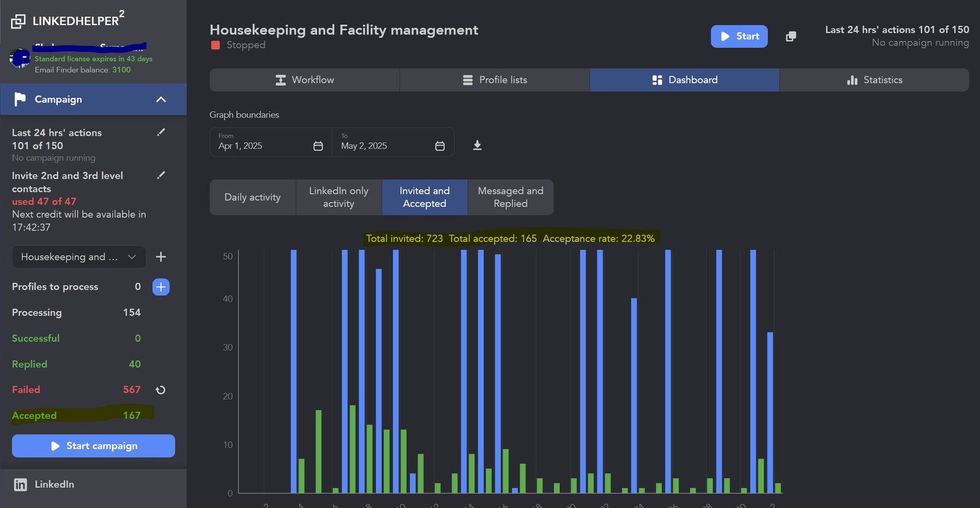Screen dimensions: 980x508
Task: Edit the Invite 2nd and 3rd level contacts limit
Action: click(x=161, y=175)
